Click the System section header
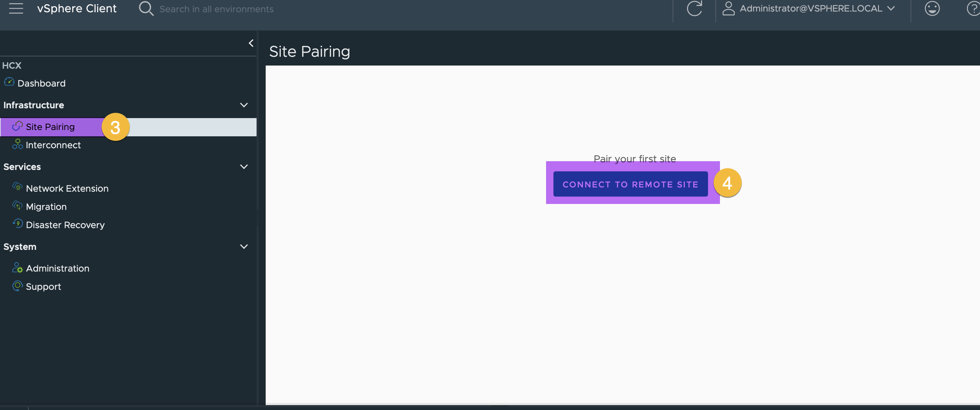Image resolution: width=980 pixels, height=410 pixels. (20, 246)
